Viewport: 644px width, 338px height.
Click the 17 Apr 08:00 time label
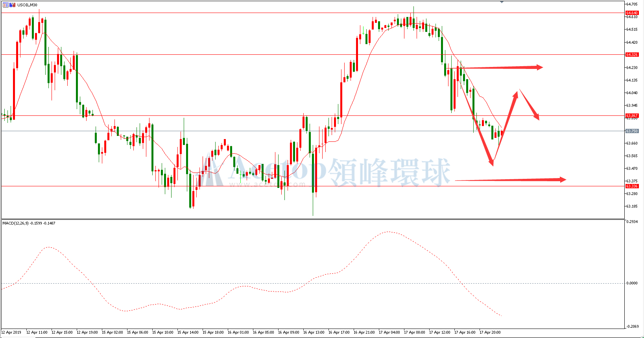(x=415, y=332)
